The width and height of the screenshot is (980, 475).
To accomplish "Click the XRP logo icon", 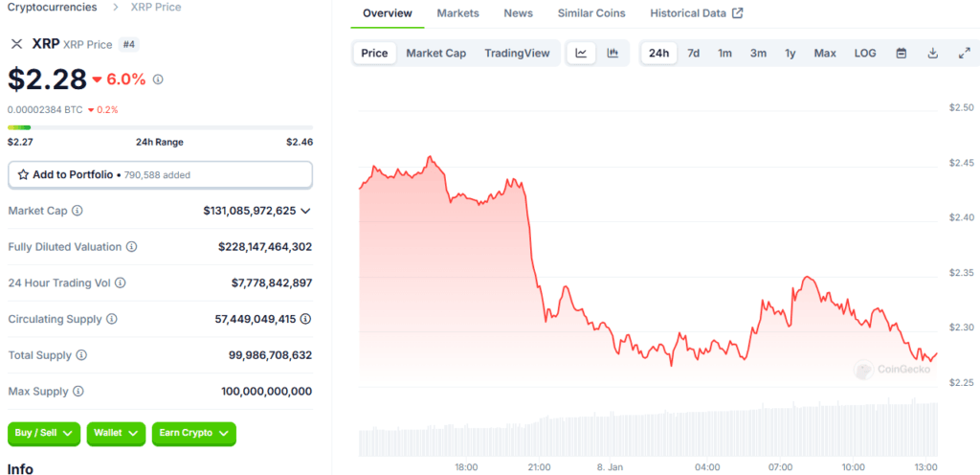I will [x=17, y=44].
